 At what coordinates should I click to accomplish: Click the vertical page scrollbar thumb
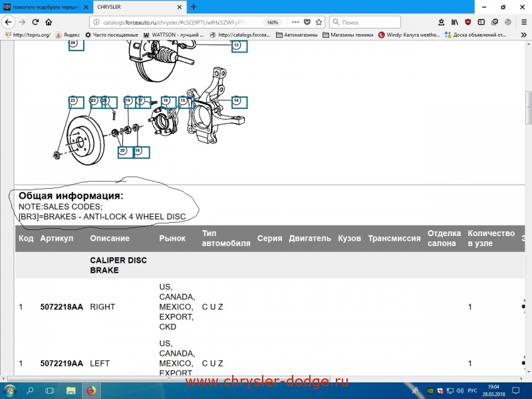coord(528,108)
